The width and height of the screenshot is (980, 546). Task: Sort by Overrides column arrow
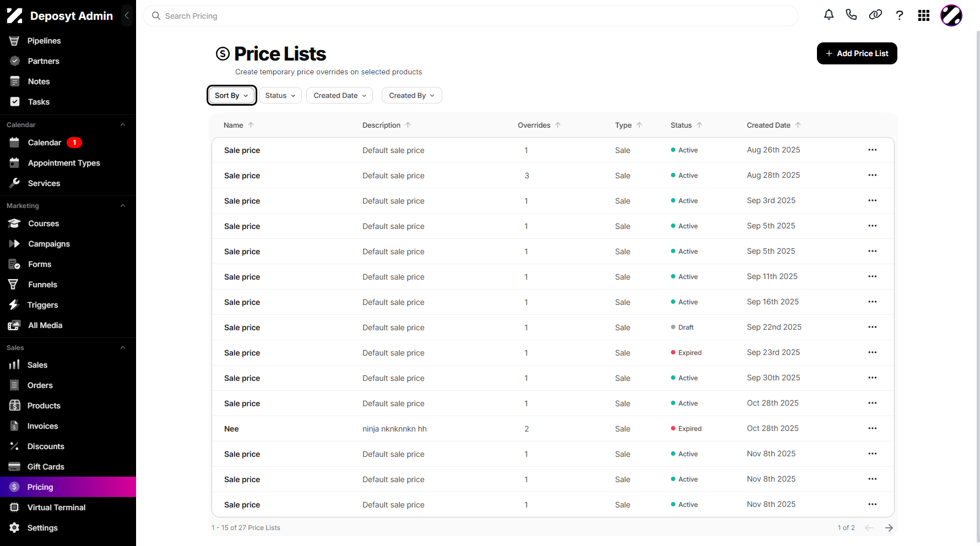point(558,125)
